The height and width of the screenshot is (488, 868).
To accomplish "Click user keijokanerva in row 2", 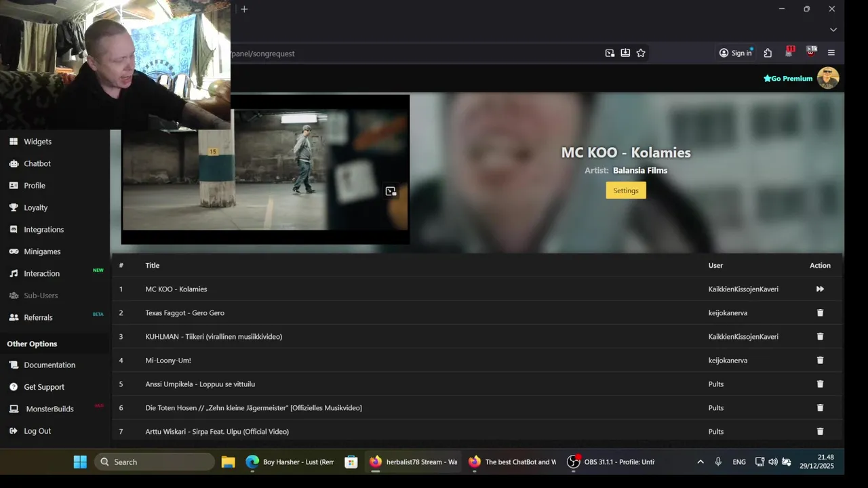I will coord(728,313).
